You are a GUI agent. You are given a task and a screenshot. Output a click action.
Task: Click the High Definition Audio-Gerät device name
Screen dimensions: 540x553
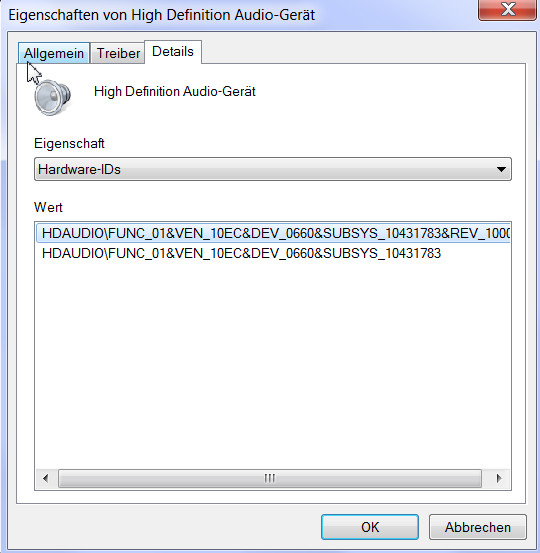tap(175, 92)
